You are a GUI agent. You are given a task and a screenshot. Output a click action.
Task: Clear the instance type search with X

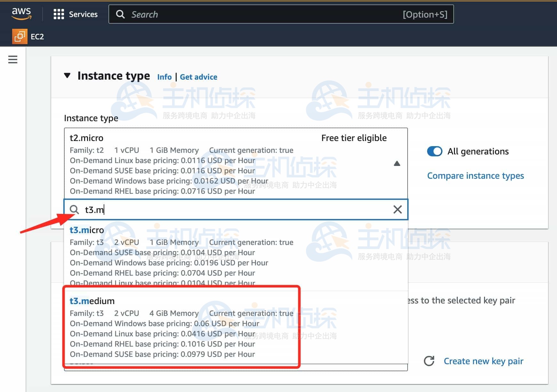tap(397, 209)
